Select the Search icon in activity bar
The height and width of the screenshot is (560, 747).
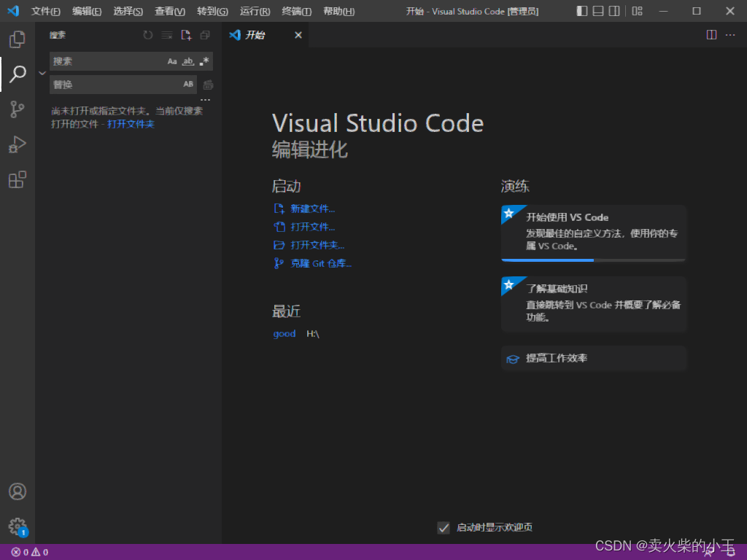[18, 74]
